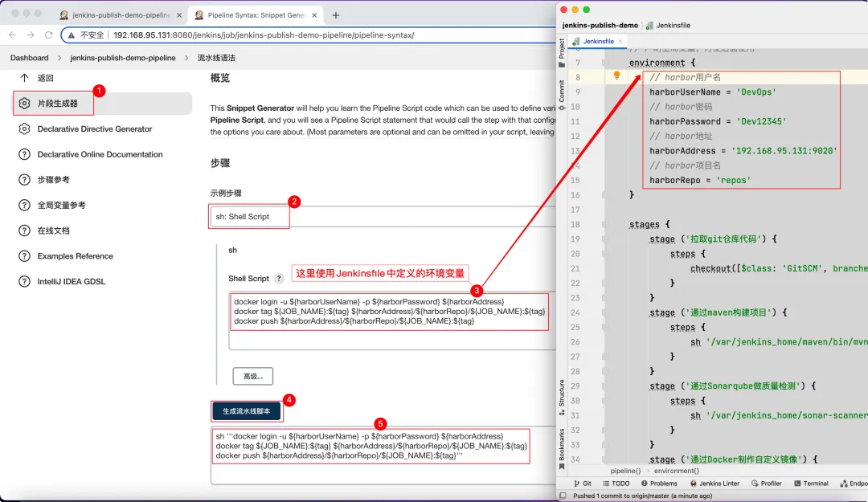Click 流水线语法 breadcrumb
The image size is (868, 502).
(x=216, y=58)
